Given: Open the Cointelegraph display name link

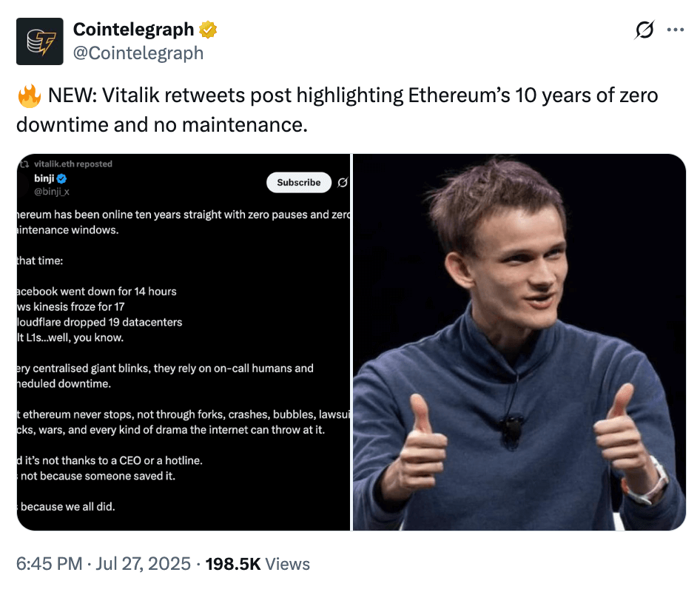Looking at the screenshot, I should point(133,30).
